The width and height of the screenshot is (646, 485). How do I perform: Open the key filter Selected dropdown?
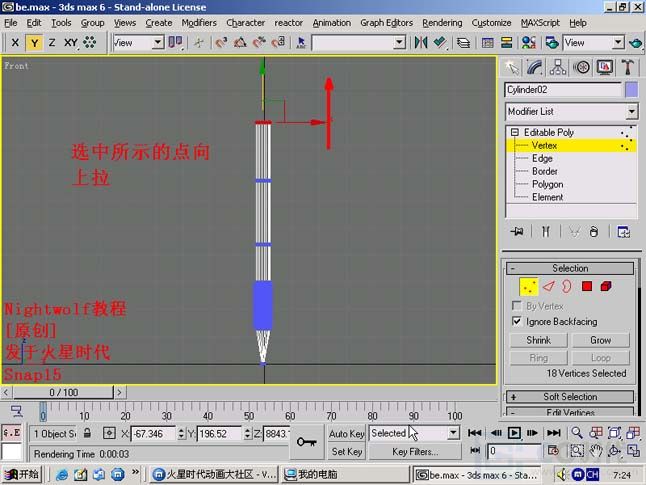point(453,433)
